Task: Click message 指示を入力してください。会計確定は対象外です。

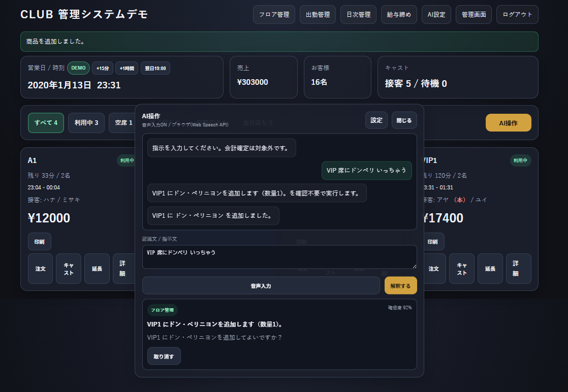Action: click(x=222, y=148)
